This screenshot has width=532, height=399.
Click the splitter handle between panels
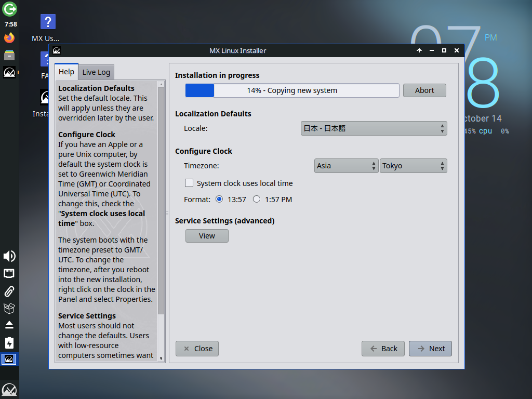click(167, 214)
